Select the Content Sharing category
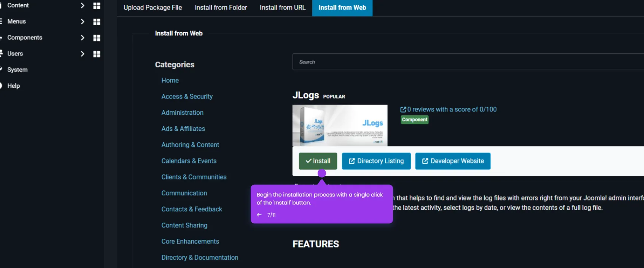The width and height of the screenshot is (644, 268). pos(184,225)
